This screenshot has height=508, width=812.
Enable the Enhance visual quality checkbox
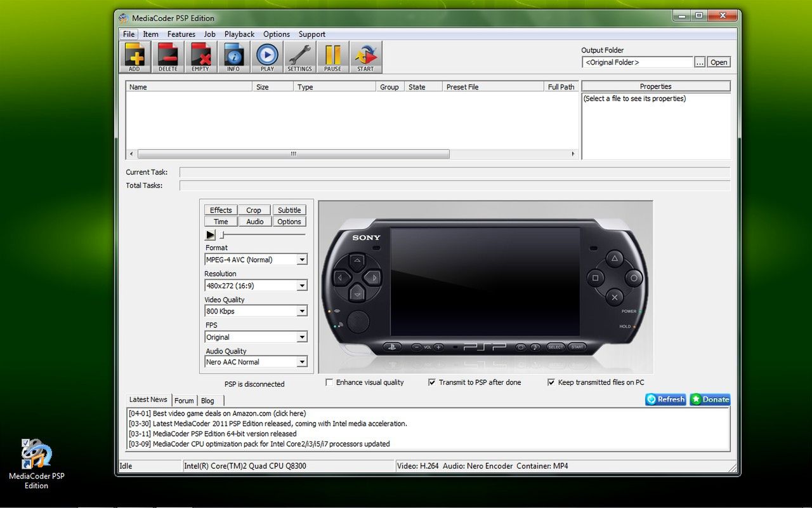click(329, 382)
